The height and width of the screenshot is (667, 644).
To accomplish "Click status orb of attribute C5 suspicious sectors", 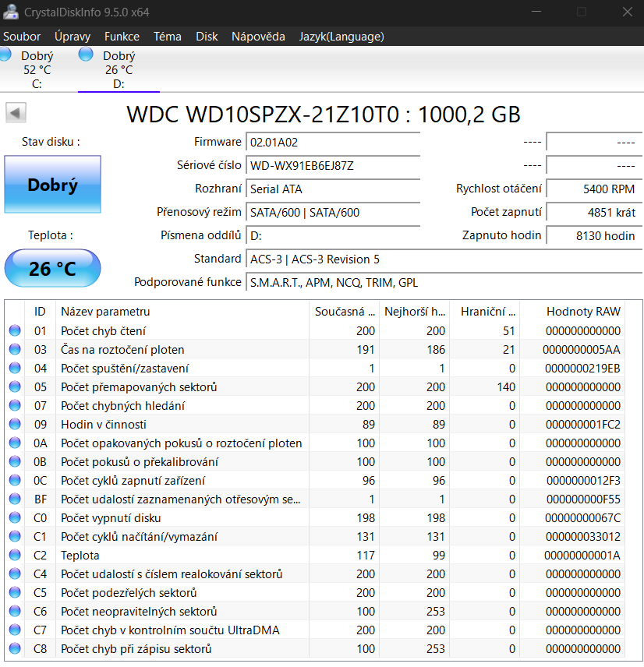I will 14,593.
